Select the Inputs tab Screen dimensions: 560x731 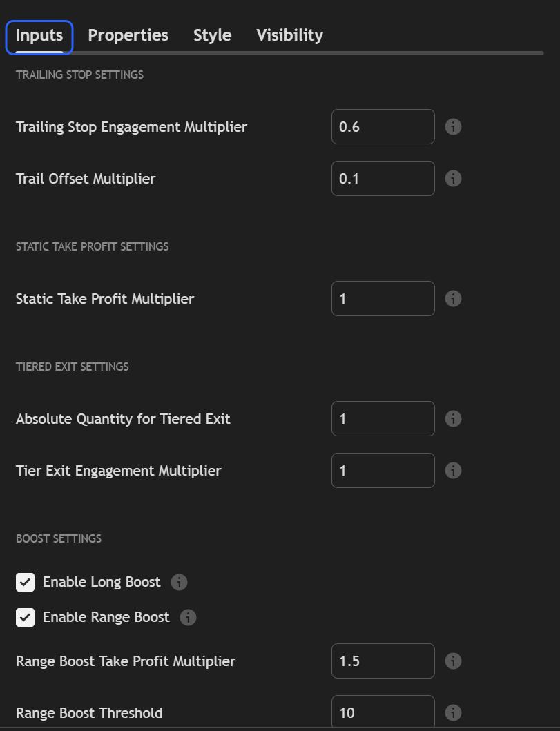click(39, 35)
